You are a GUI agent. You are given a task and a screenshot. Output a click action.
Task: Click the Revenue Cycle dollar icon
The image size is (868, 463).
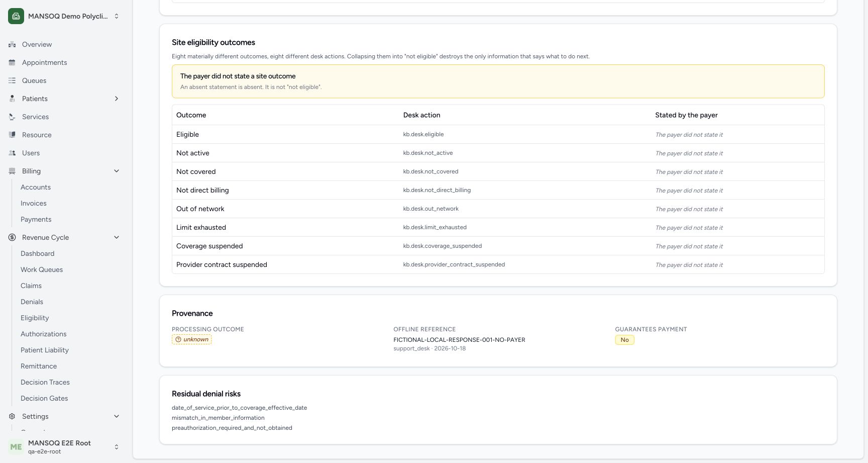pyautogui.click(x=12, y=237)
